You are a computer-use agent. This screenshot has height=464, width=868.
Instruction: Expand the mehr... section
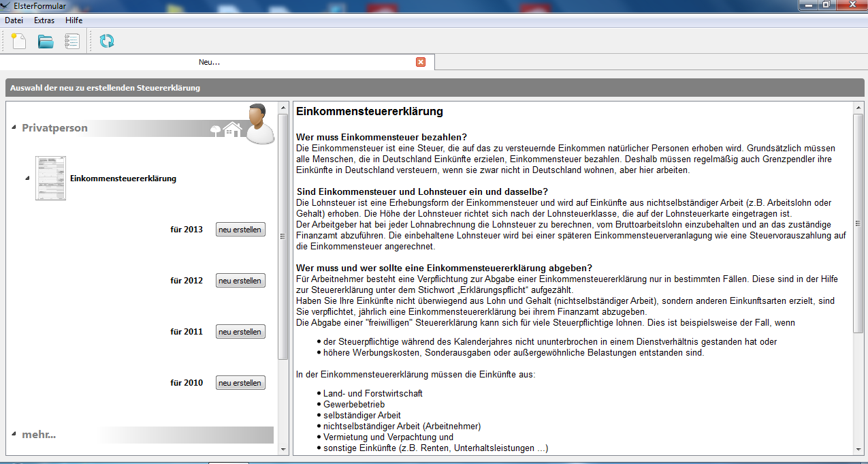[x=14, y=435]
